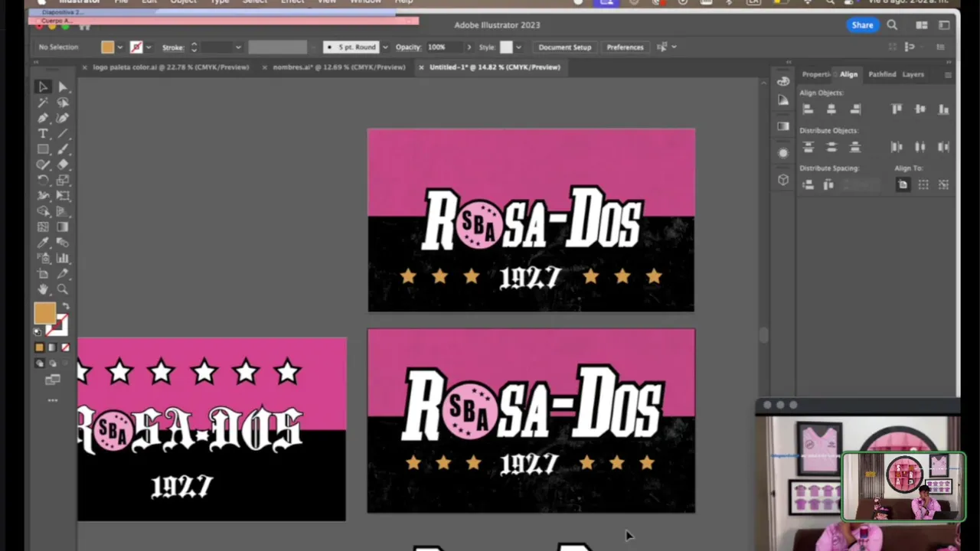The height and width of the screenshot is (551, 980).
Task: Select the Shape Builder tool
Action: pyautogui.click(x=43, y=211)
